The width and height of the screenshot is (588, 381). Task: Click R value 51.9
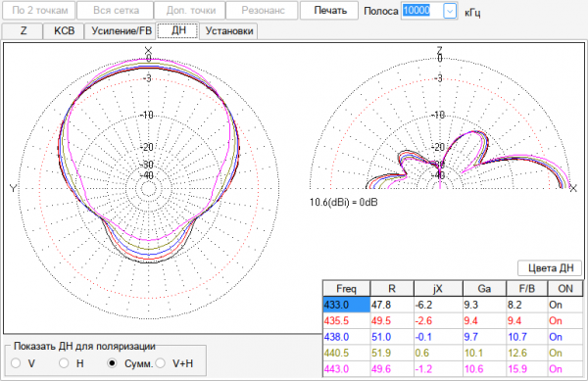tap(392, 354)
